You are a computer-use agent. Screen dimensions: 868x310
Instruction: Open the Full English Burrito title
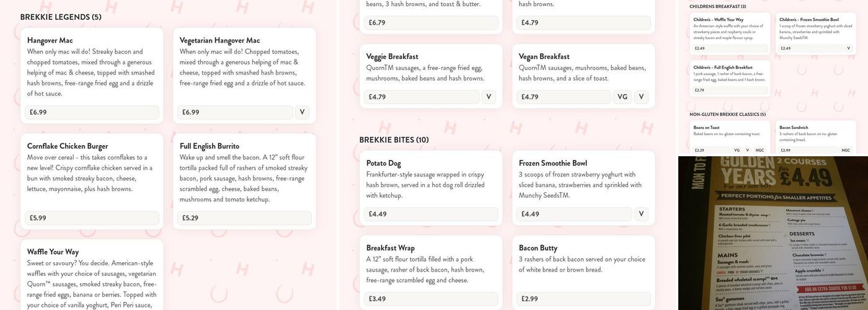pyautogui.click(x=209, y=146)
